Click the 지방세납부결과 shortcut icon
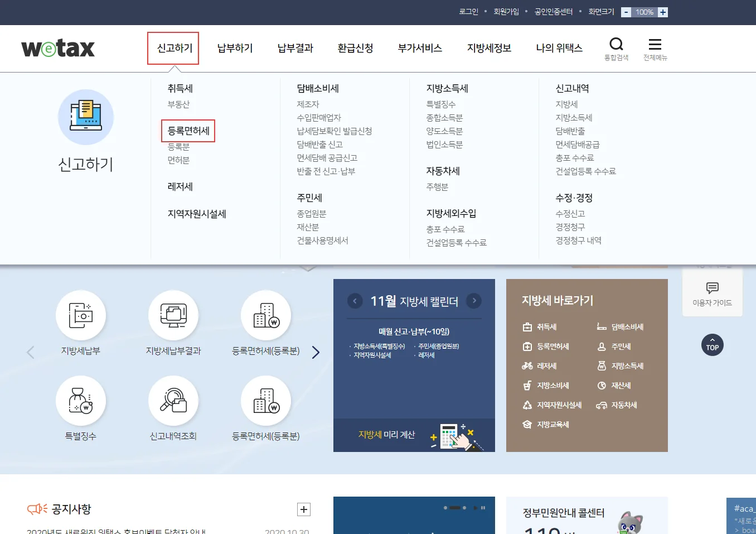The width and height of the screenshot is (756, 534). (x=173, y=316)
